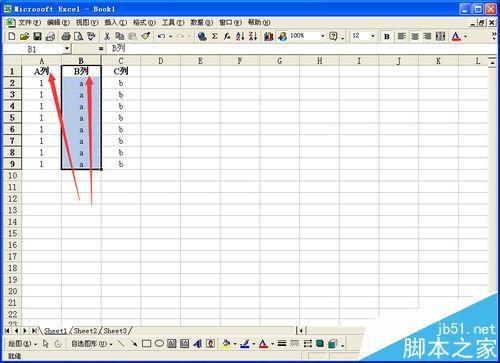
Task: Expand the Undo history dropdown arrow
Action: point(171,36)
